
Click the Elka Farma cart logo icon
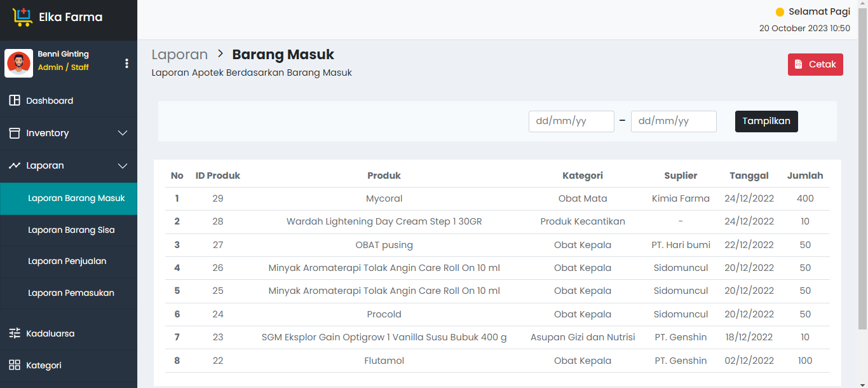[22, 17]
